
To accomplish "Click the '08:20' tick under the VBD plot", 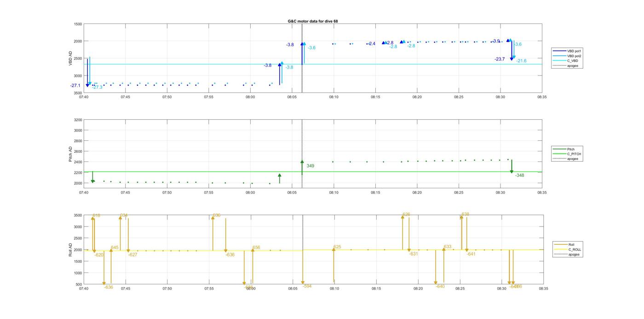I will [x=417, y=97].
